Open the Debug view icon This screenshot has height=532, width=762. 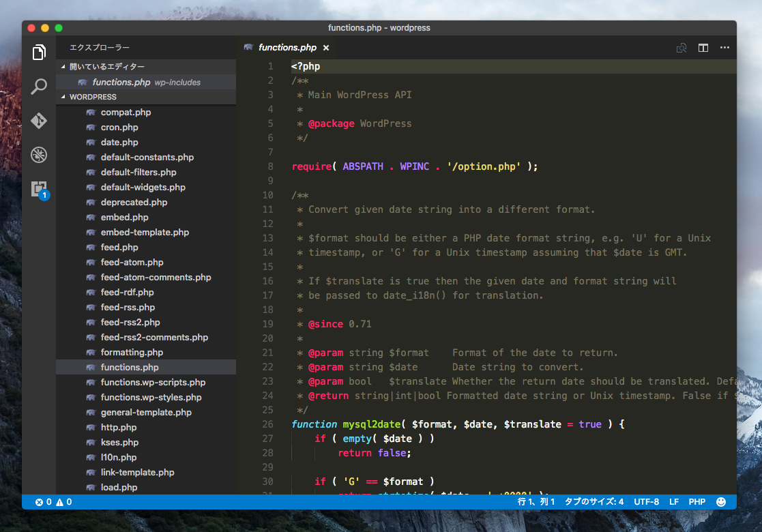[39, 155]
